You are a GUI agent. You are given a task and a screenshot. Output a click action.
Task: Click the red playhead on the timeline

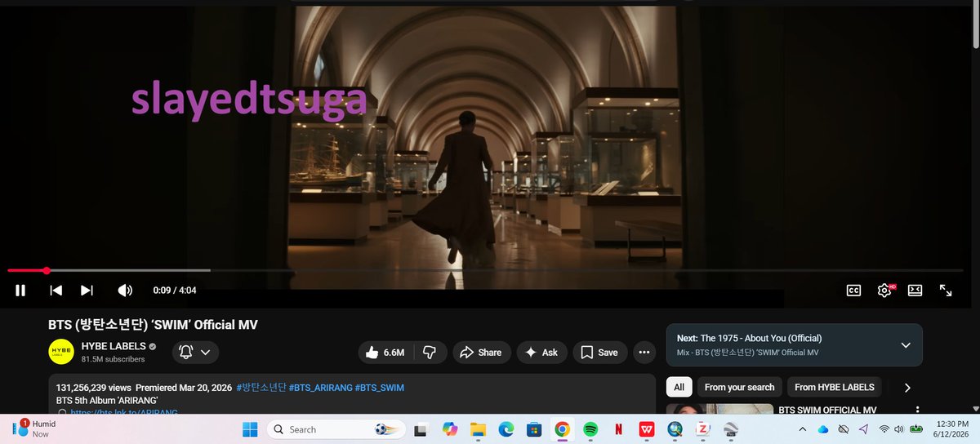tap(47, 270)
